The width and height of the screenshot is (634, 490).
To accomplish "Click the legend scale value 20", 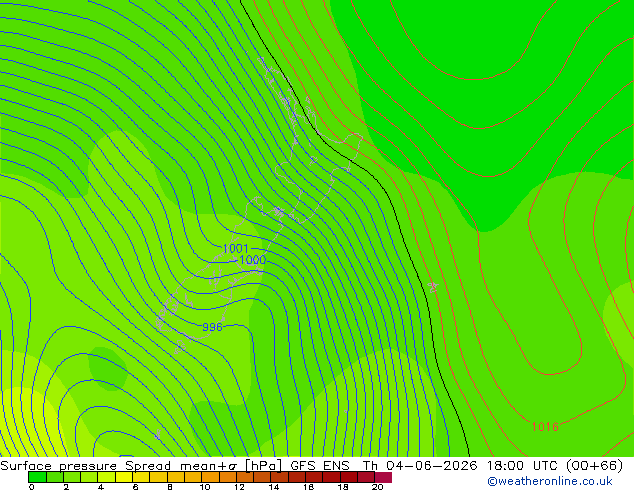I will [x=377, y=487].
